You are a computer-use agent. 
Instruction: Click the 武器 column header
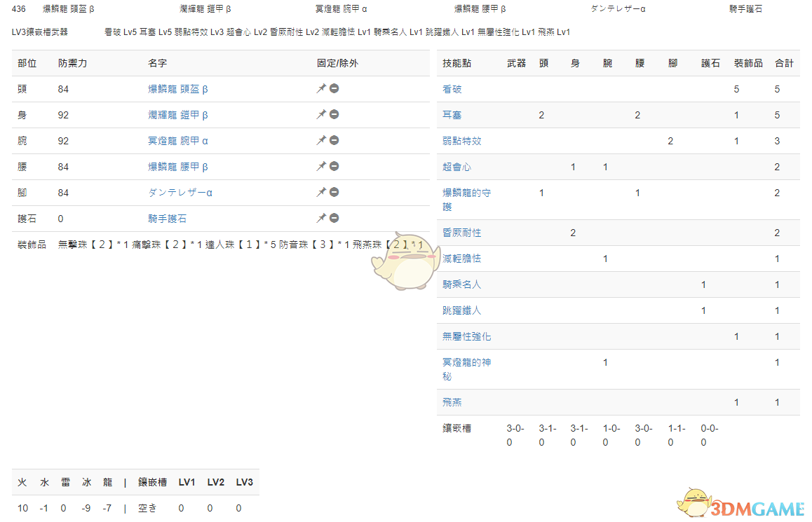[516, 63]
